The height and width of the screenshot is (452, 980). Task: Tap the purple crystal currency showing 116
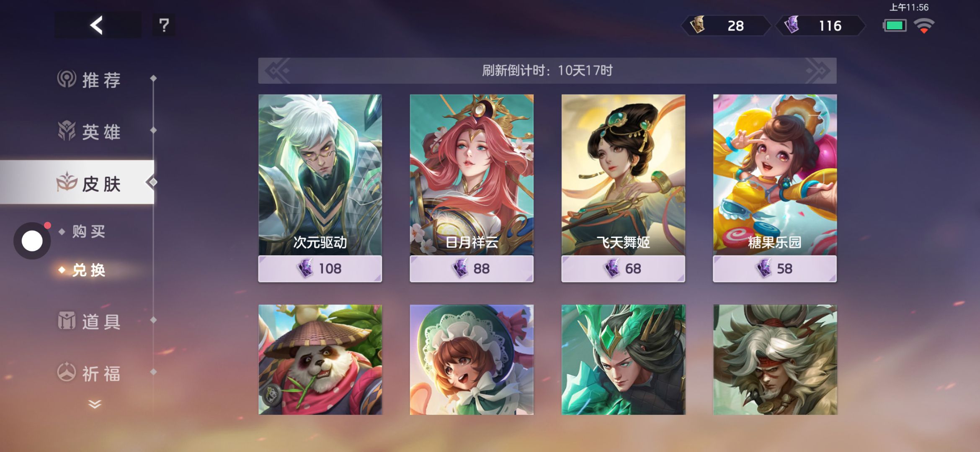tap(820, 26)
